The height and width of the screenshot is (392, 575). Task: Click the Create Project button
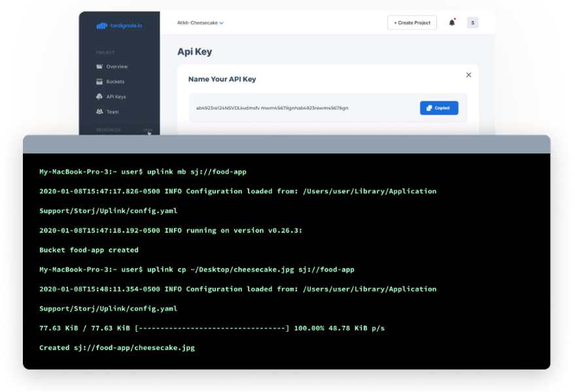point(412,23)
